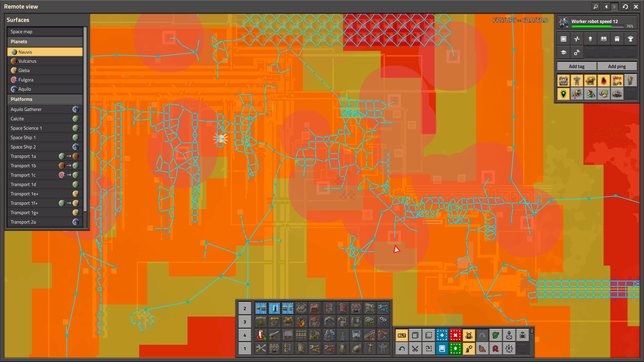The image size is (644, 362).
Task: Open trains overview icon
Action: [617, 39]
